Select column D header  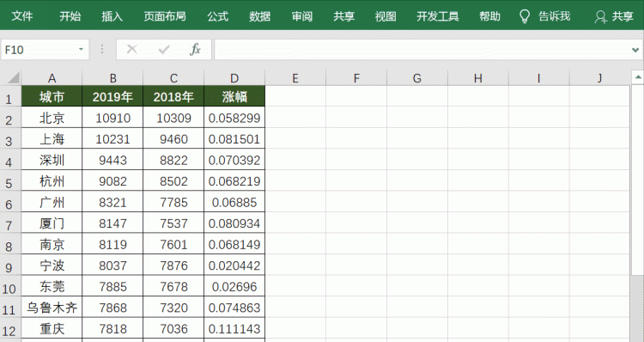click(x=234, y=78)
